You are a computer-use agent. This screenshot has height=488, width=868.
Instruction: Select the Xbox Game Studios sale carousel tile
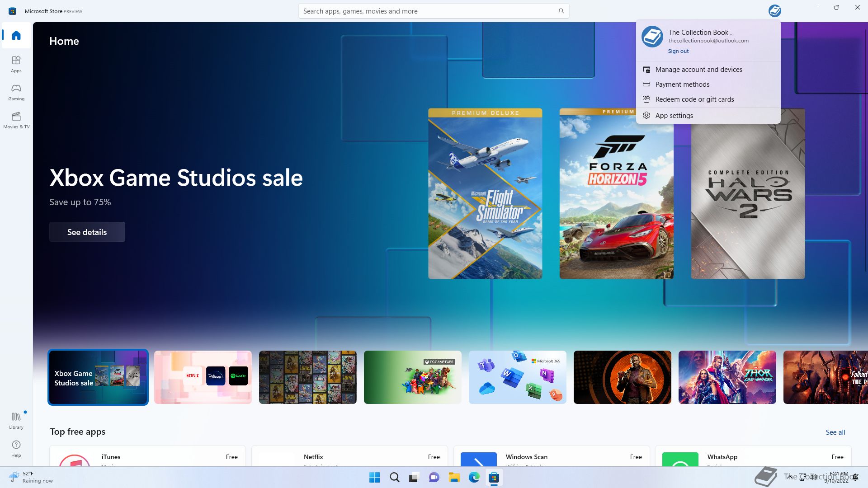tap(98, 377)
